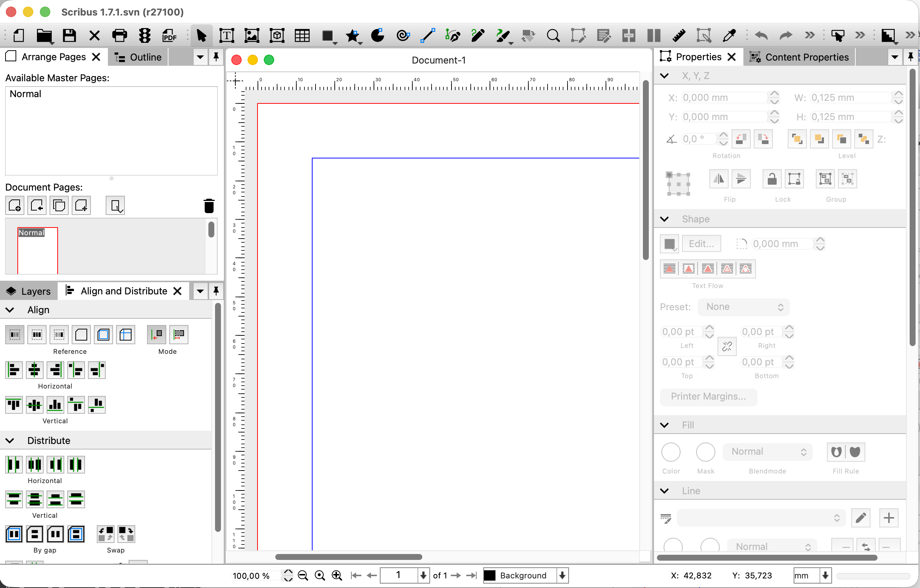Image resolution: width=920 pixels, height=588 pixels.
Task: Toggle the Align reference Page option
Action: point(81,335)
